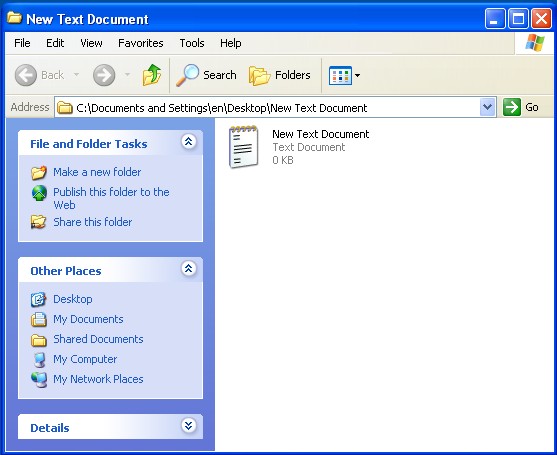Select the New Text Document file icon
557x455 pixels.
[x=243, y=146]
